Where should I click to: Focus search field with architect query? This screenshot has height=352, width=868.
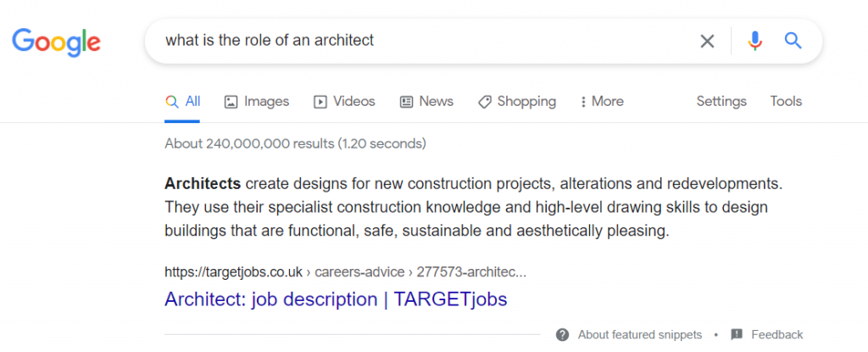(420, 41)
